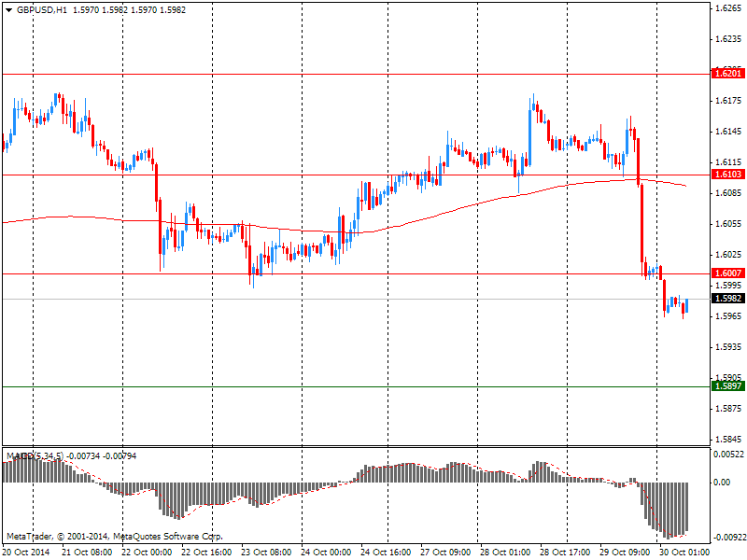
Task: Click the 1.6055 price axis label
Action: click(728, 224)
